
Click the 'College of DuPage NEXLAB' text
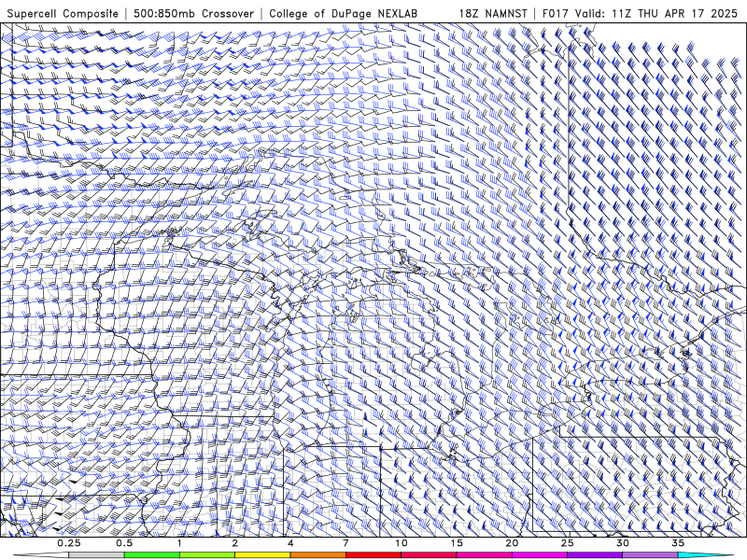pyautogui.click(x=343, y=13)
